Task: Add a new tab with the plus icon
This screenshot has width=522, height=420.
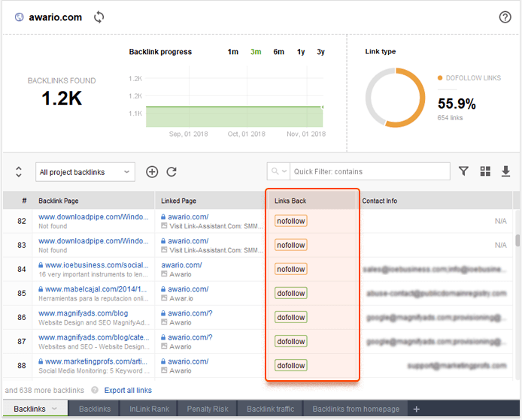Action: click(416, 409)
